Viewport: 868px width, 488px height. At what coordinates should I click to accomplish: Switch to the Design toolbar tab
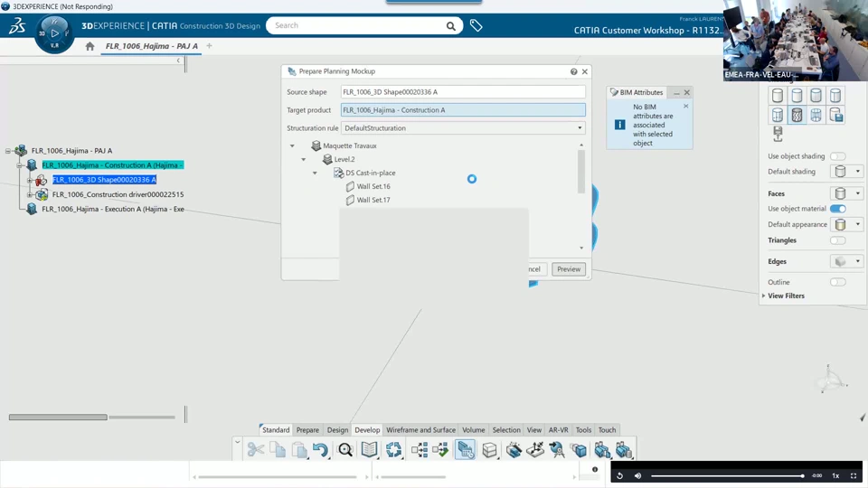tap(337, 430)
